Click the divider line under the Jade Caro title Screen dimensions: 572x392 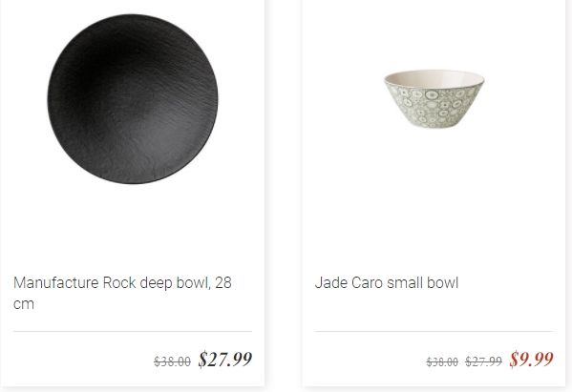(x=434, y=332)
